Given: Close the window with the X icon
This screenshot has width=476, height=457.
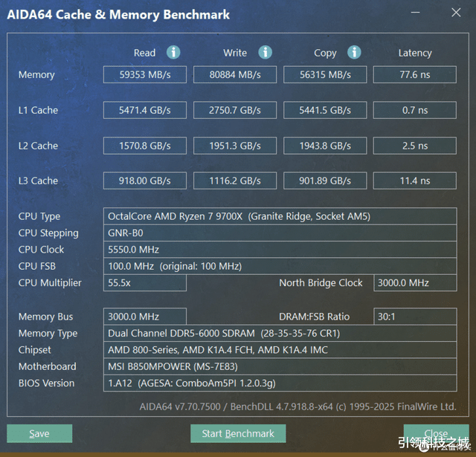Looking at the screenshot, I should [456, 13].
